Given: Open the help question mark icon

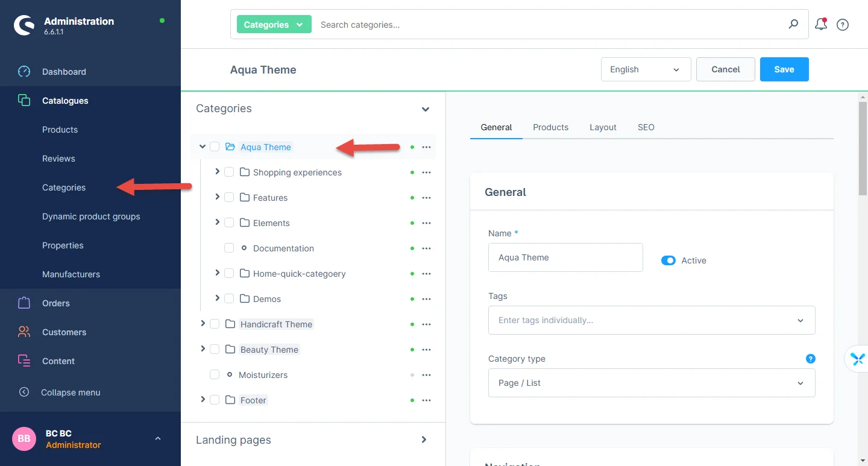Looking at the screenshot, I should pos(843,25).
